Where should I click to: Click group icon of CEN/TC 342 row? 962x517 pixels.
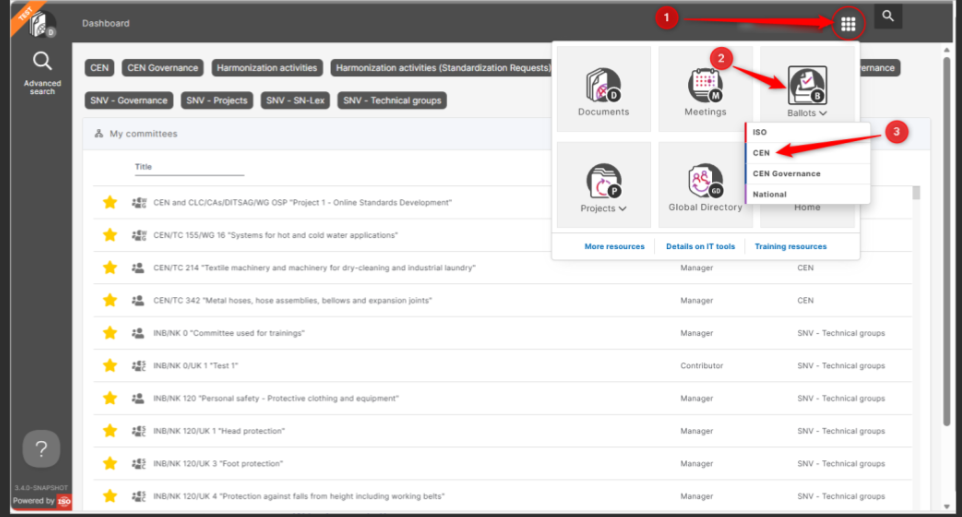(138, 301)
